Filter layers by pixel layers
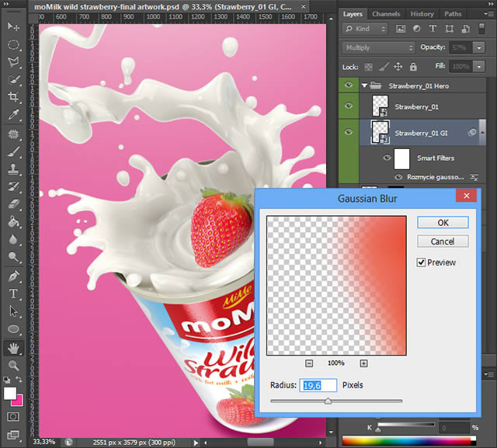Screen dimensions: 497x448 (x=401, y=29)
